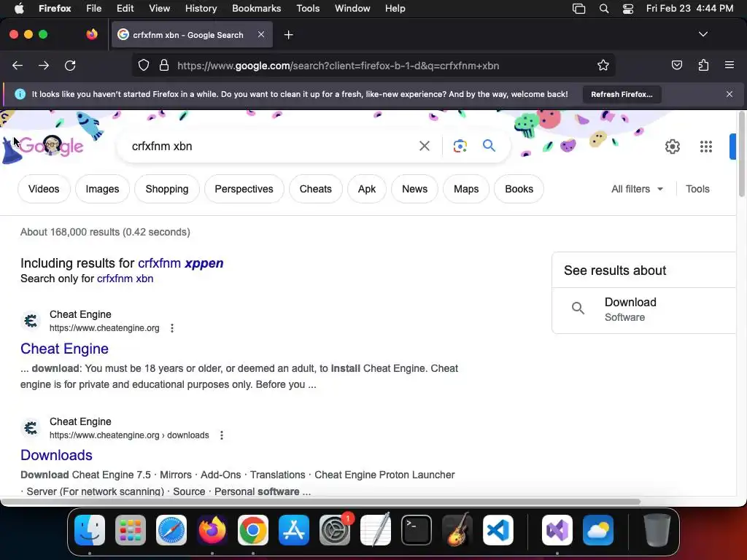Filter results by Images
The height and width of the screenshot is (560, 747).
pos(102,189)
